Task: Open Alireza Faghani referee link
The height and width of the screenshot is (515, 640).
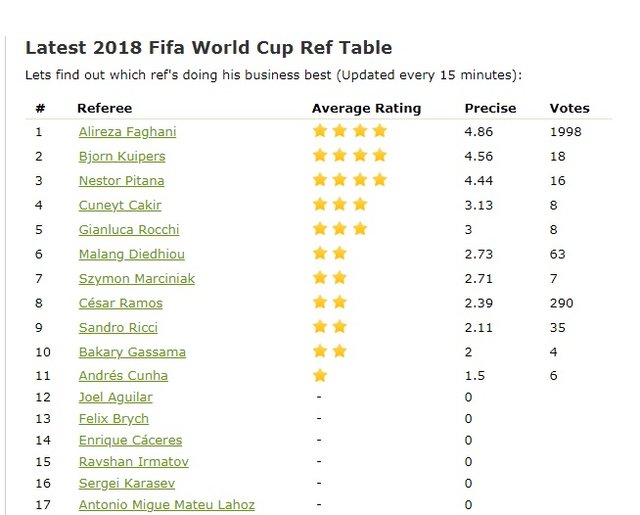Action: pos(125,132)
